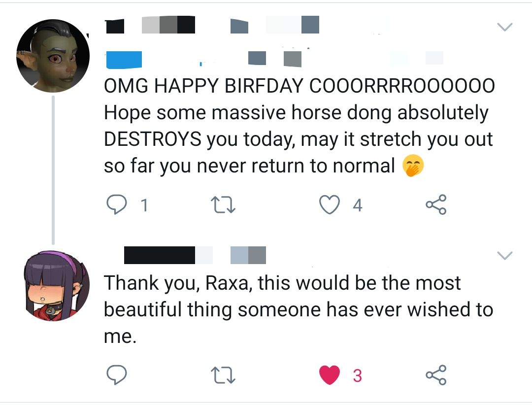The height and width of the screenshot is (405, 532).
Task: View the 1 reply count
Action: (144, 205)
